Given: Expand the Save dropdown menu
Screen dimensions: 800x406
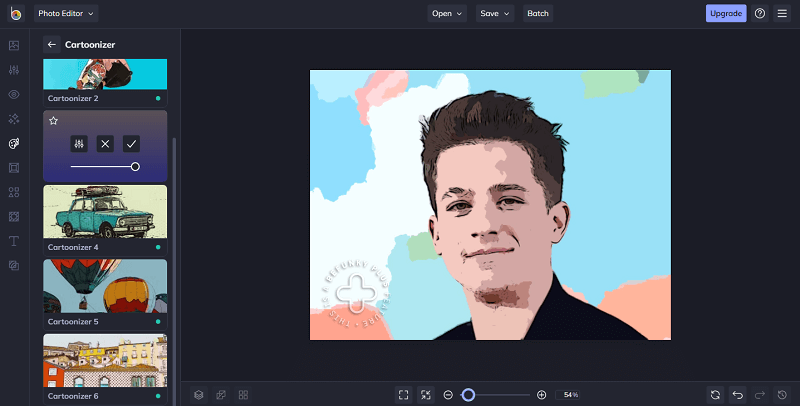Looking at the screenshot, I should pos(495,14).
